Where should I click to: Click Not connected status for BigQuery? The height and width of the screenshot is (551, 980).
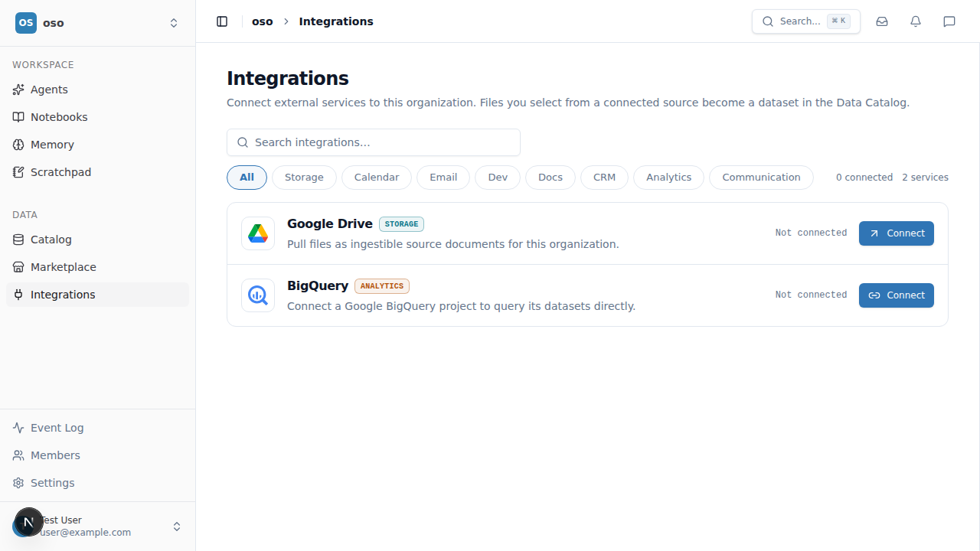tap(811, 295)
